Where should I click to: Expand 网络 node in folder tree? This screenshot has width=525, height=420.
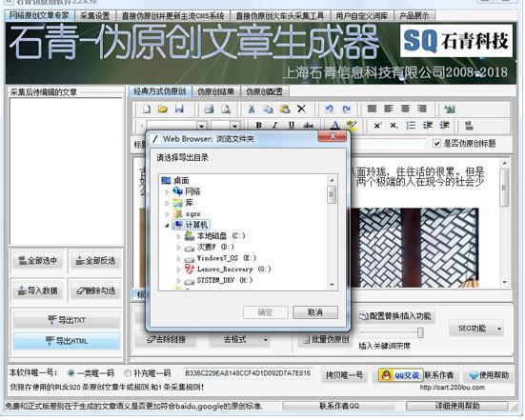coord(167,191)
